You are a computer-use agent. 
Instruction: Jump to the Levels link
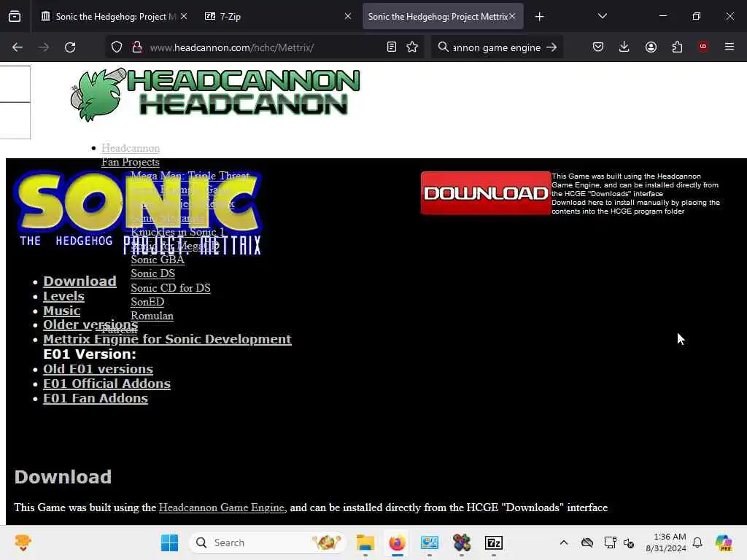64,296
